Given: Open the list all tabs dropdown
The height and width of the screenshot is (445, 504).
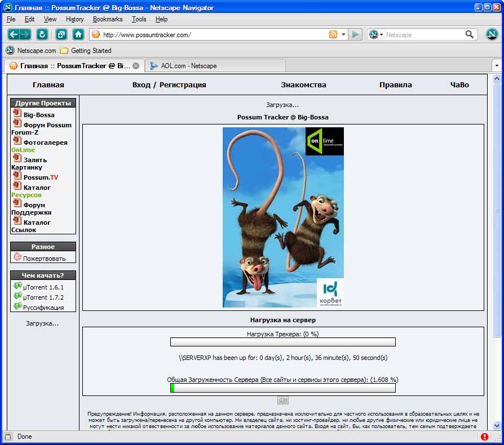Looking at the screenshot, I should [x=497, y=66].
